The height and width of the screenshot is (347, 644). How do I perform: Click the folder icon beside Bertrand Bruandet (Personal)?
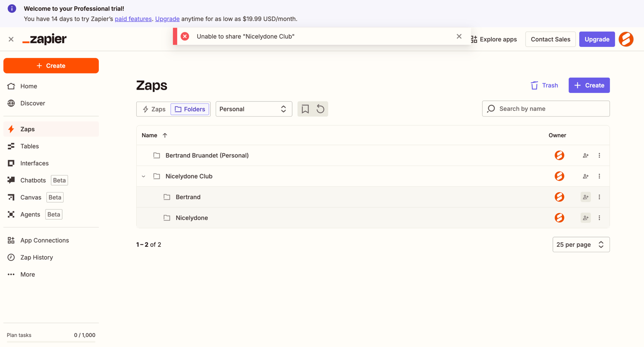157,156
